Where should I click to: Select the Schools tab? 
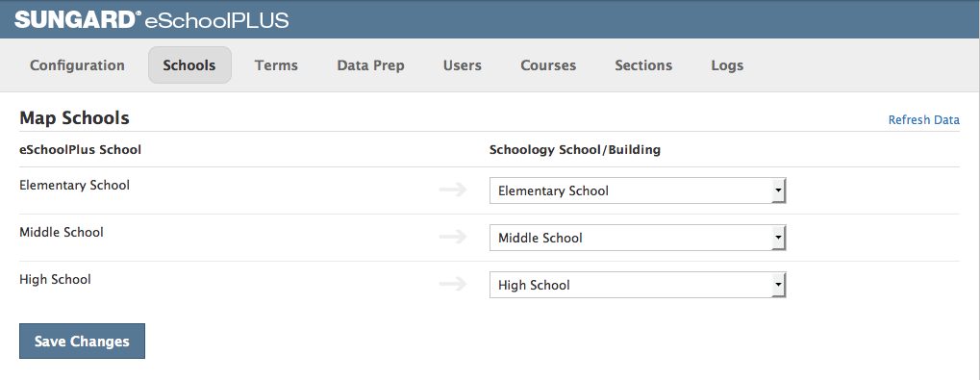click(x=189, y=65)
